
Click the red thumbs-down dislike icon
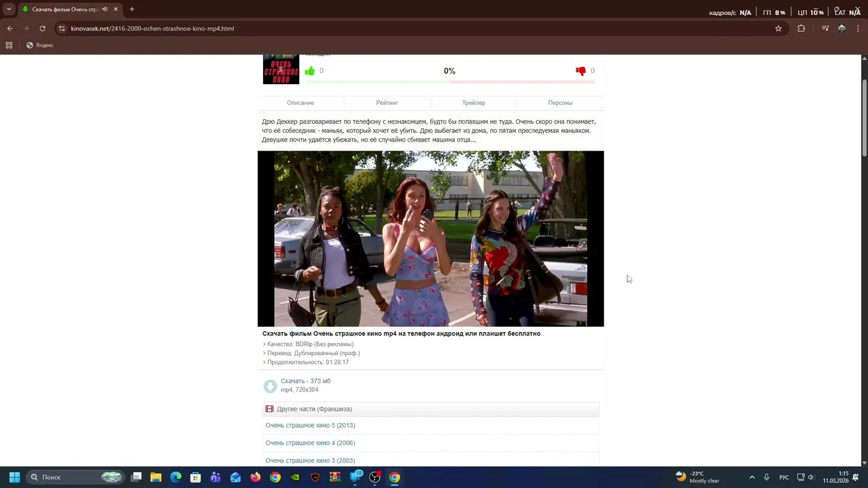pos(580,70)
